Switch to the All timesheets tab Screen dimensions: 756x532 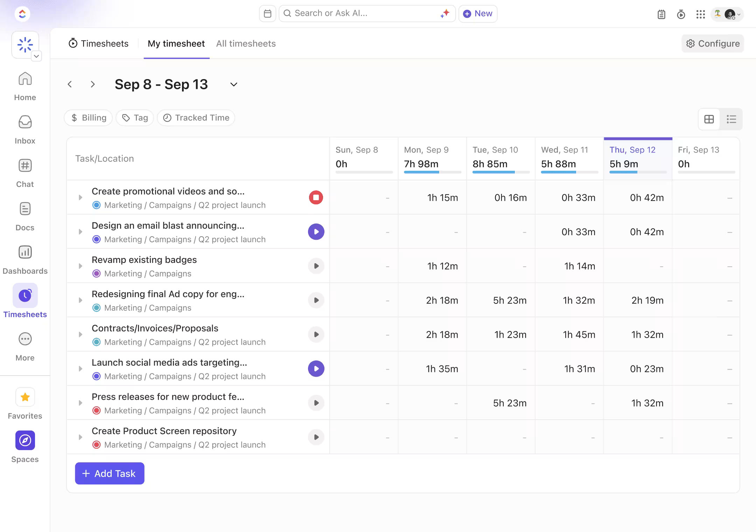(x=246, y=43)
